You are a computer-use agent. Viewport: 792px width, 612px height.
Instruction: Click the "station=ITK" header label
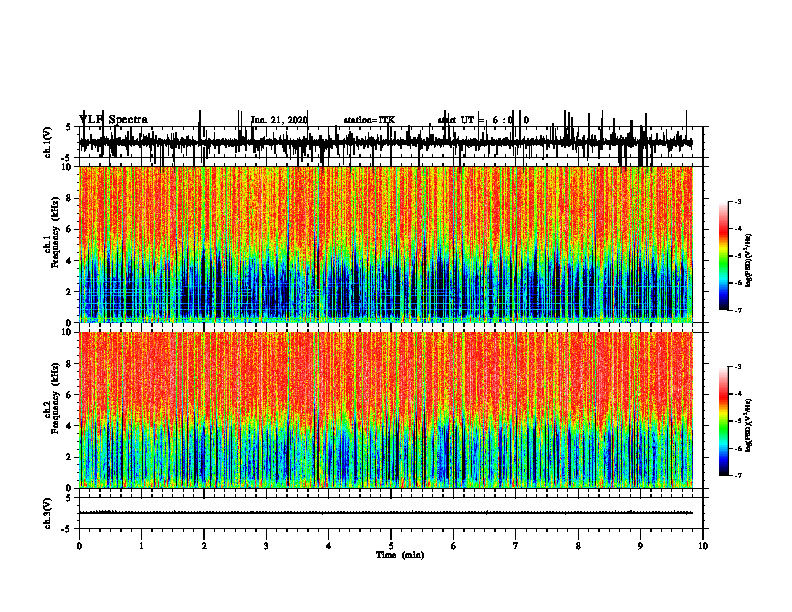point(369,120)
